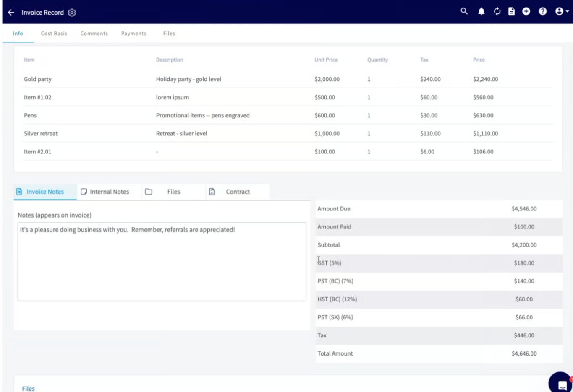The image size is (573, 392).
Task: Open the document icon in header
Action: (x=511, y=11)
